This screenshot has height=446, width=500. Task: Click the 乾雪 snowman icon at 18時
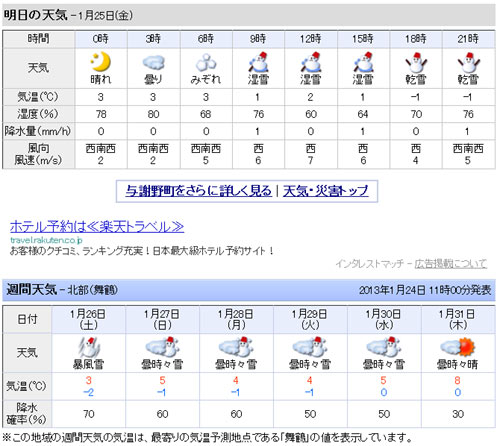click(416, 62)
